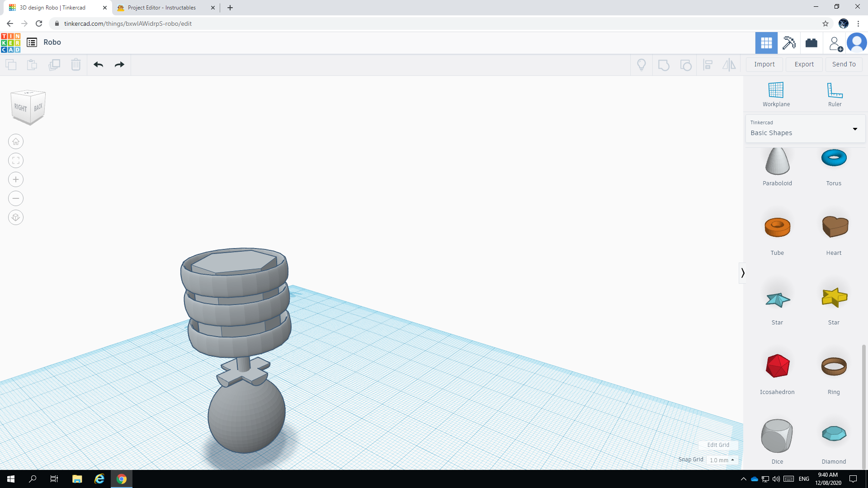Undo the last action
868x488 pixels.
(99, 65)
